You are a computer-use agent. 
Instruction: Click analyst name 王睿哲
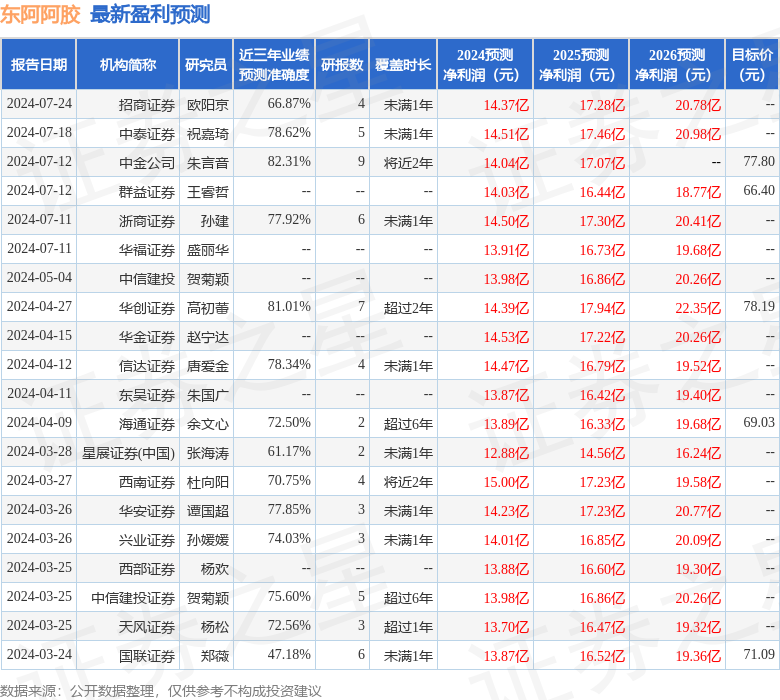click(x=207, y=192)
